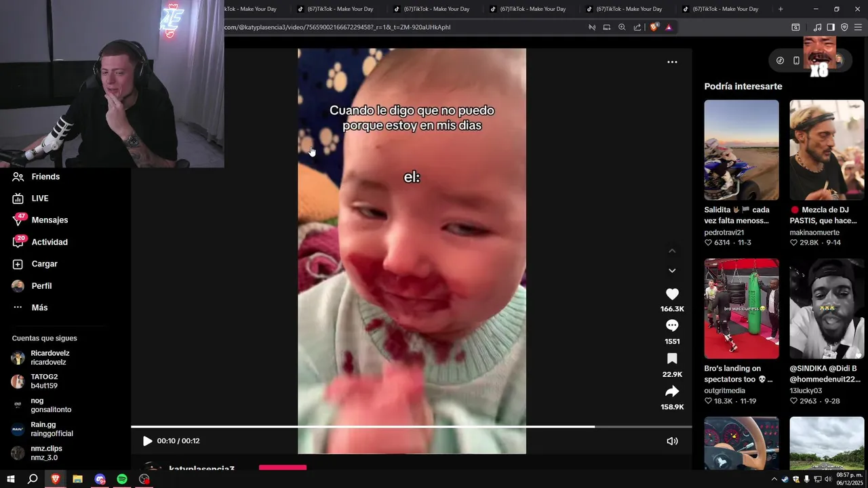
Task: Go to the next video with the down chevron
Action: (x=672, y=270)
